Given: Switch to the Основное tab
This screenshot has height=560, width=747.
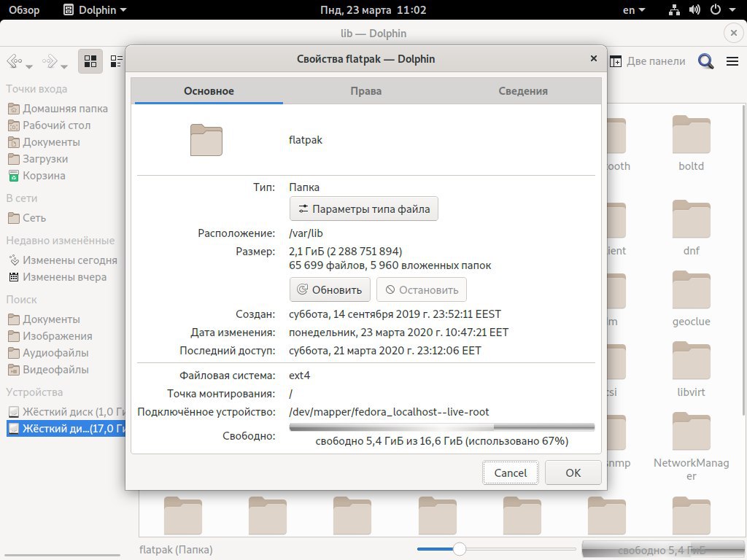Looking at the screenshot, I should click(209, 91).
